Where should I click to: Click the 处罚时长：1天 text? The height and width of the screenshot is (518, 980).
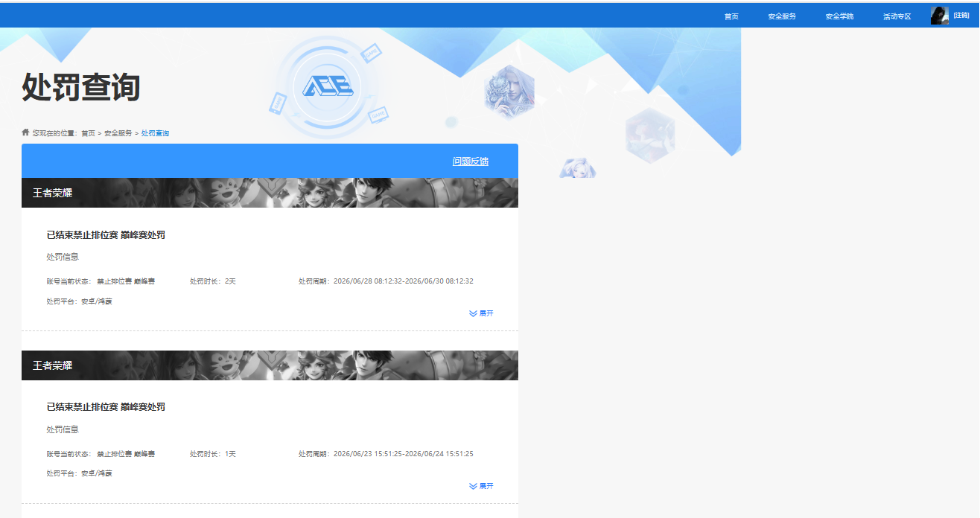(212, 454)
